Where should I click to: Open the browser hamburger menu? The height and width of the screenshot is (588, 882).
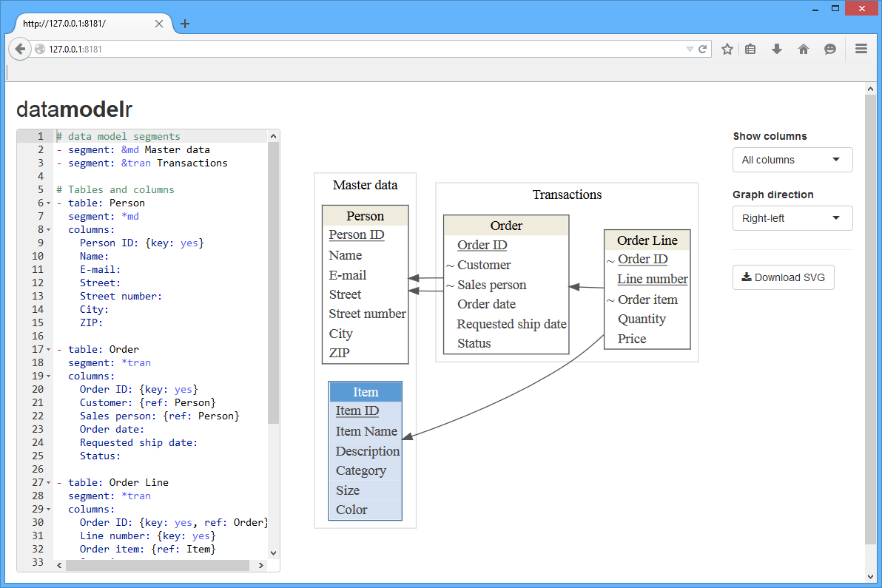861,49
